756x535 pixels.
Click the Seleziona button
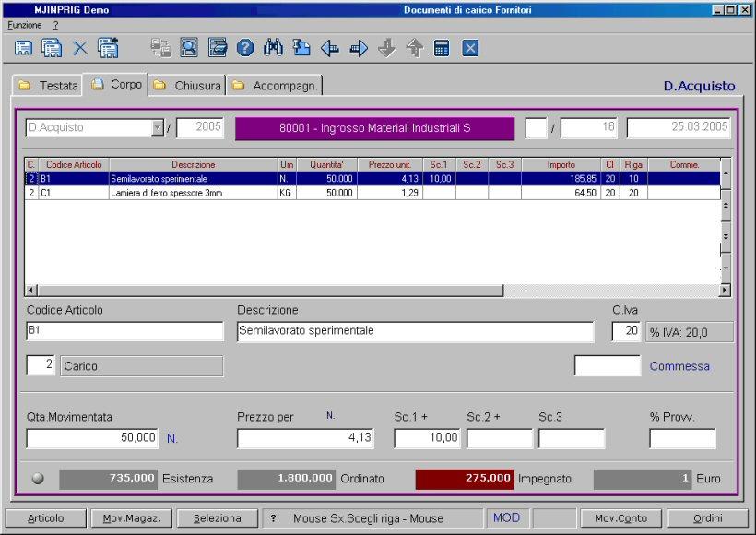coord(218,518)
